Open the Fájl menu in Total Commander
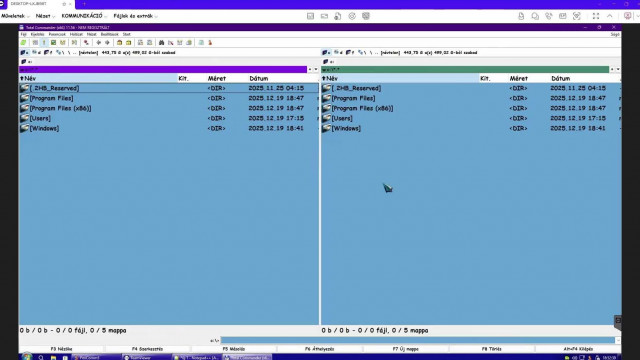 click(24, 34)
